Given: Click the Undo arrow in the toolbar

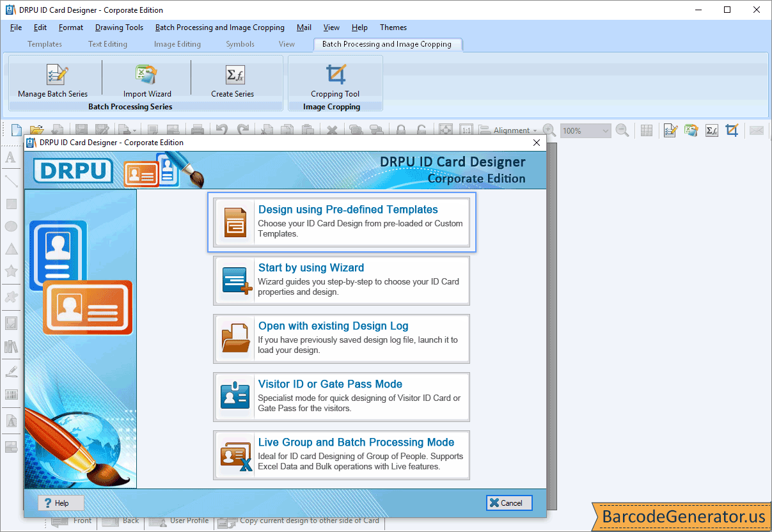Looking at the screenshot, I should (221, 130).
